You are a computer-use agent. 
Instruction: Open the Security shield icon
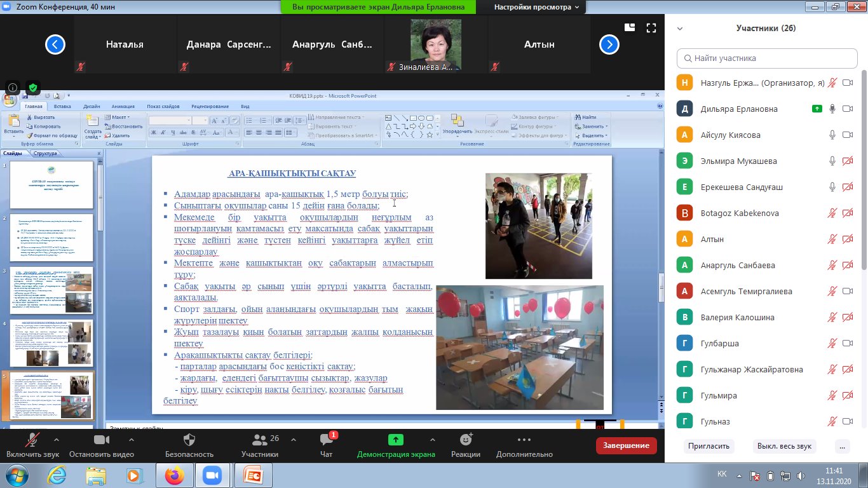(189, 440)
